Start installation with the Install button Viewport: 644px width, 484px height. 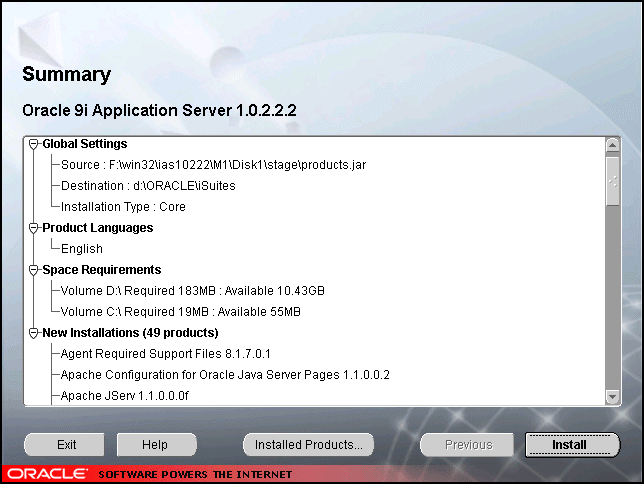coord(572,445)
